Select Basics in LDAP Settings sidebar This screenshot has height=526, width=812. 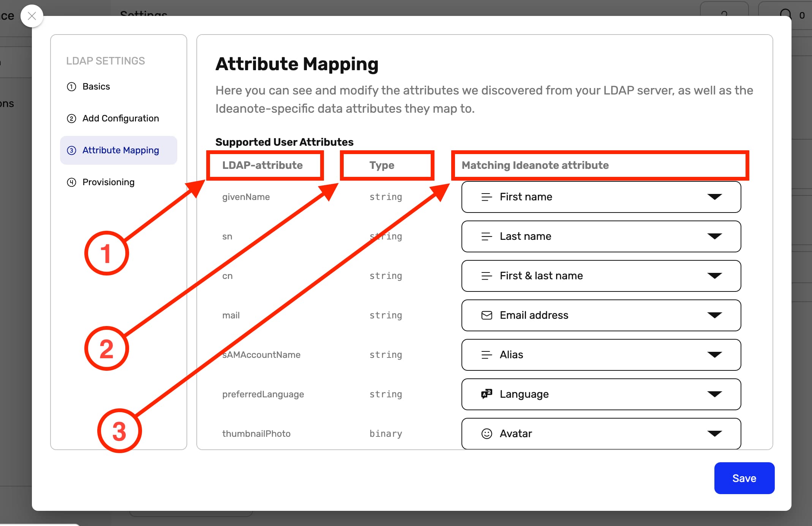coord(96,87)
